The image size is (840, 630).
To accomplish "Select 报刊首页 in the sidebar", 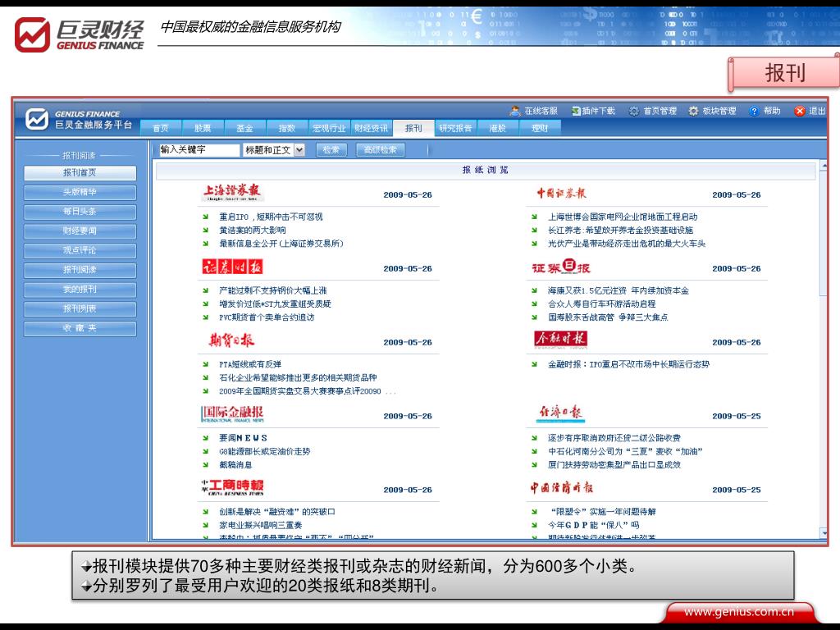I will pyautogui.click(x=80, y=172).
